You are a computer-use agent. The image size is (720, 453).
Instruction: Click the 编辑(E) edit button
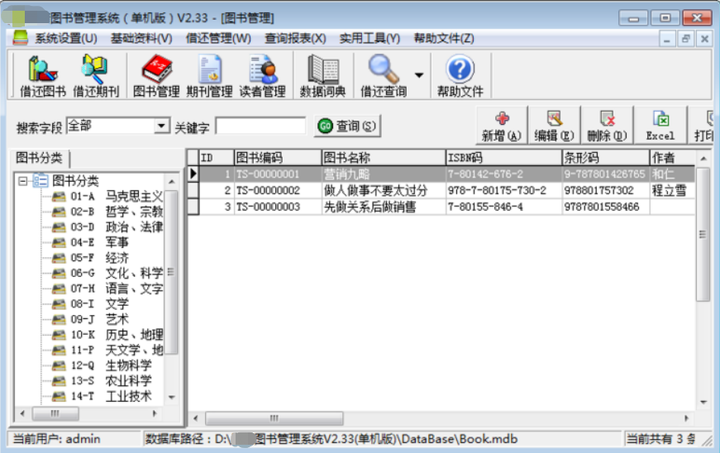point(554,125)
